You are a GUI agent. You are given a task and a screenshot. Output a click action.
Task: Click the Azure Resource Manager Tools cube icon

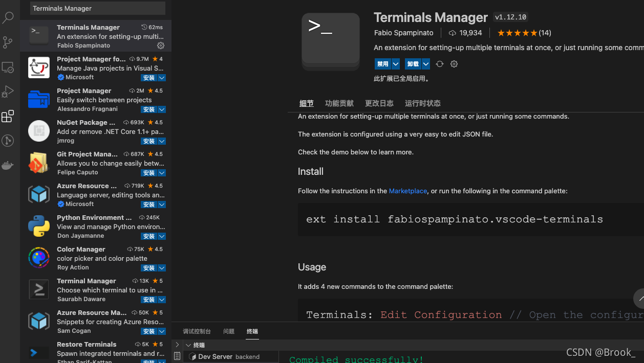pos(39,194)
